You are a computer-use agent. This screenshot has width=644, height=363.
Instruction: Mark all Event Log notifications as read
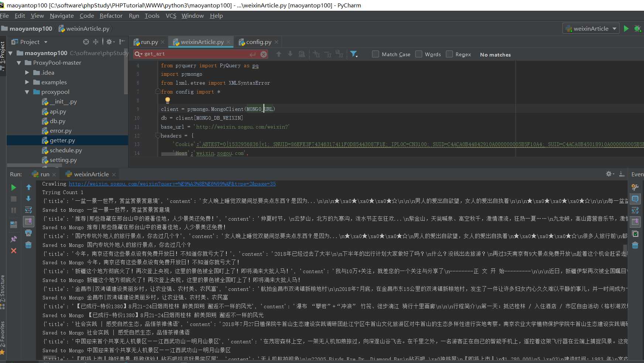(x=635, y=234)
